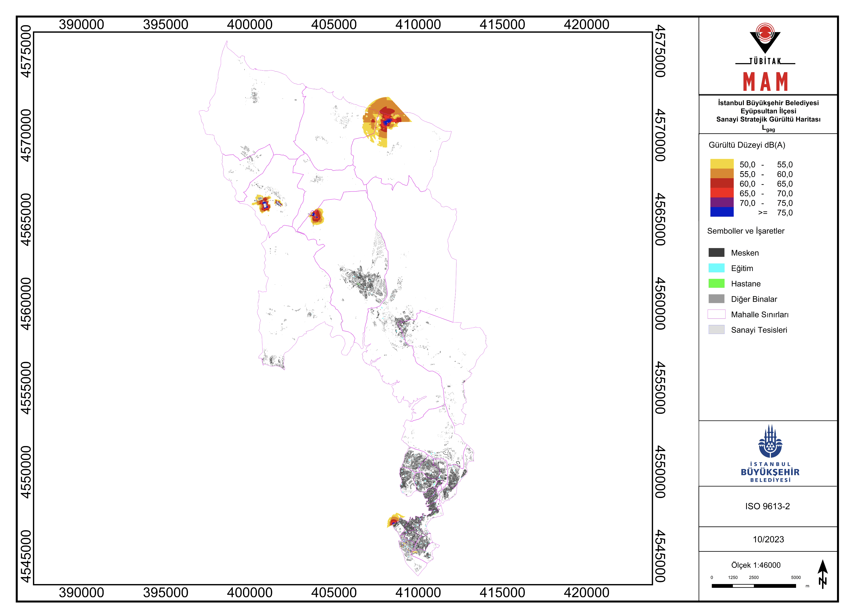Click the north arrow symbol
Screen dimensions: 852x616
point(823,574)
